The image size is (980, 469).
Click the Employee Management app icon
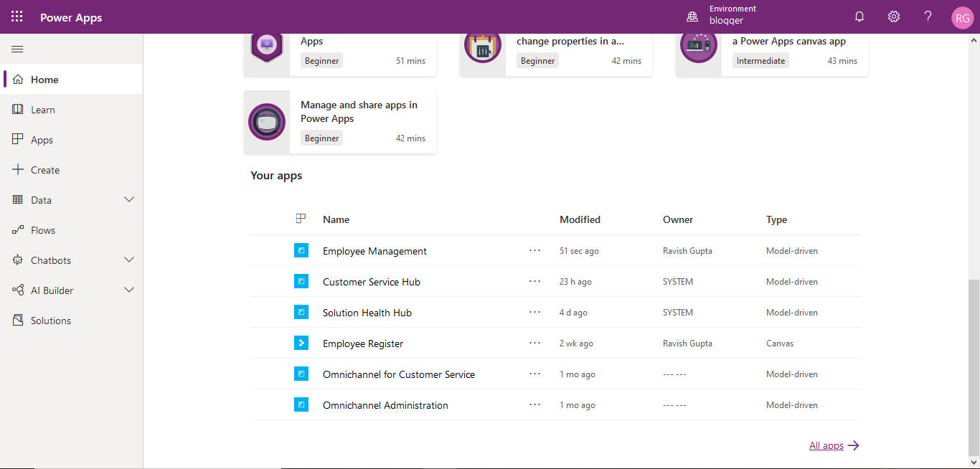(x=301, y=250)
